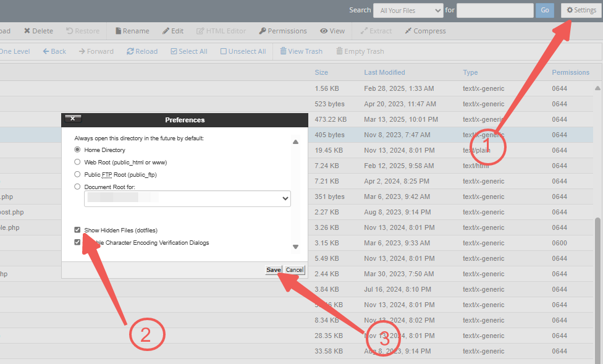Select Web Root (public_html or www) radio
Screen dimensions: 603x364
(x=77, y=162)
